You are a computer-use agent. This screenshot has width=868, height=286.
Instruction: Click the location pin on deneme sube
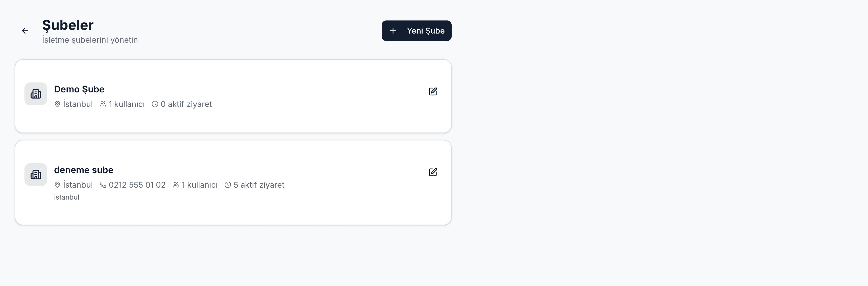[x=57, y=185]
